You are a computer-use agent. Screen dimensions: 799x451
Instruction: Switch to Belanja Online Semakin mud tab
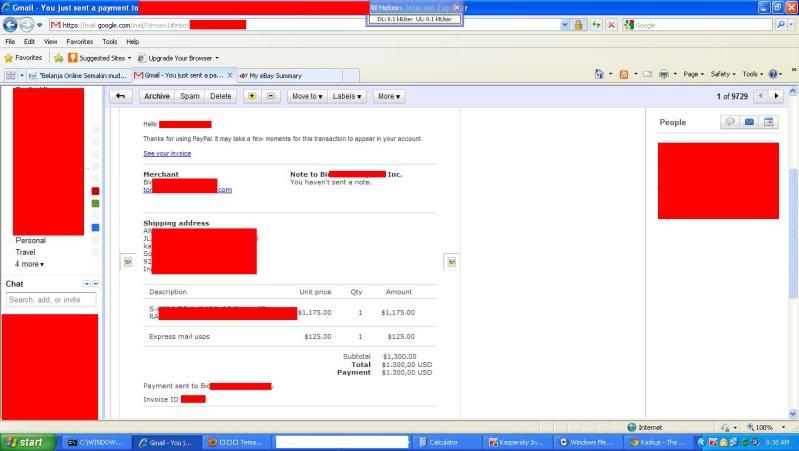tap(79, 75)
